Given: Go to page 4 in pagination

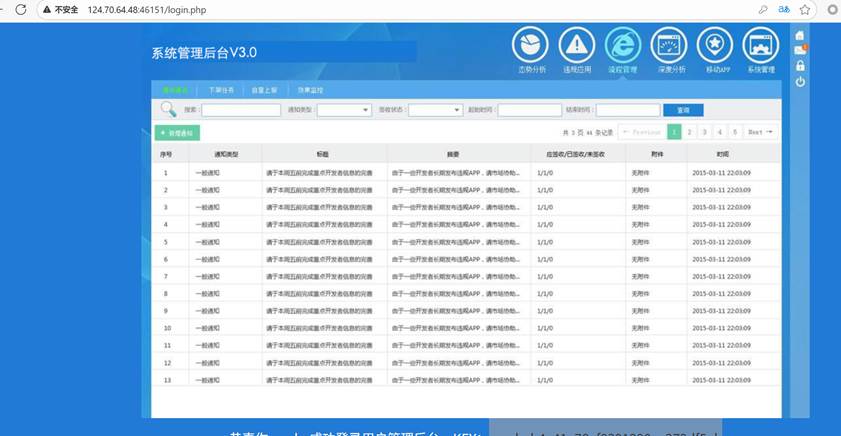Looking at the screenshot, I should coord(720,132).
